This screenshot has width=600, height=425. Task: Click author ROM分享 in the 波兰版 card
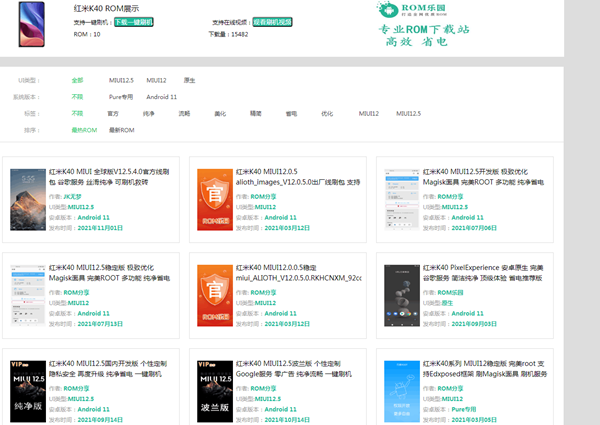click(263, 388)
